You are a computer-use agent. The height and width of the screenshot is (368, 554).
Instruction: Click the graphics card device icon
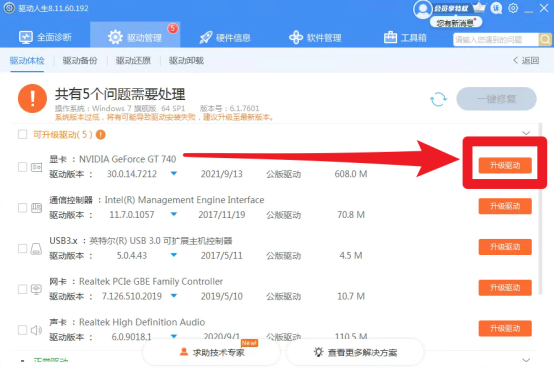tap(36, 167)
